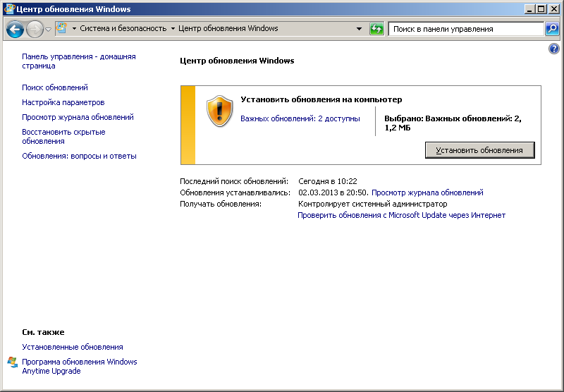Go back with the blue Back arrow
Image resolution: width=564 pixels, height=392 pixels.
pyautogui.click(x=15, y=29)
